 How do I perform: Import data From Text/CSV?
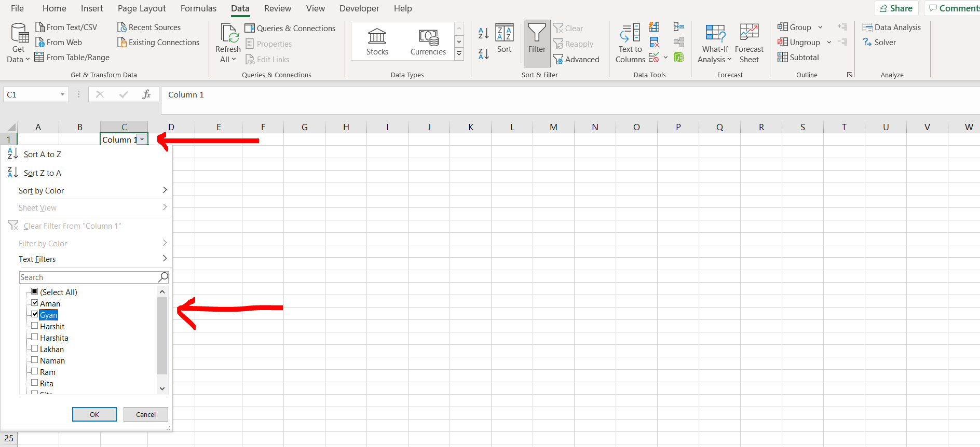coord(66,27)
